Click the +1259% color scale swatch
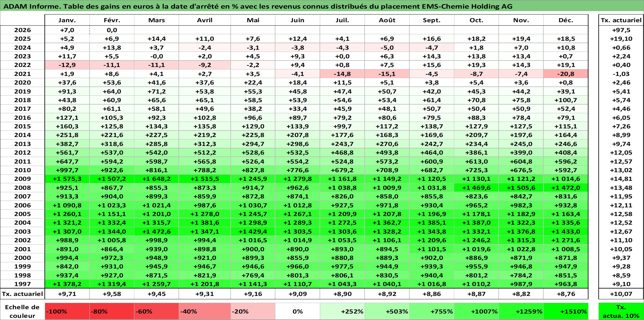 pos(521,311)
